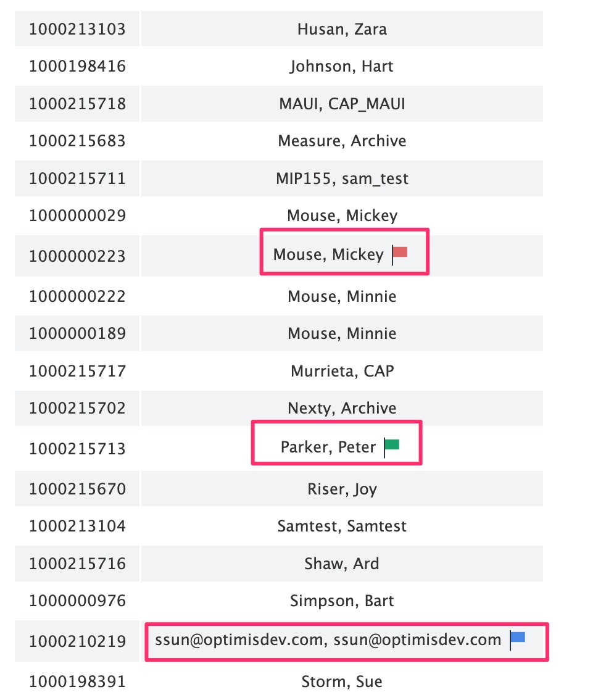Select flagged Mouse, Mickey name

[x=328, y=254]
